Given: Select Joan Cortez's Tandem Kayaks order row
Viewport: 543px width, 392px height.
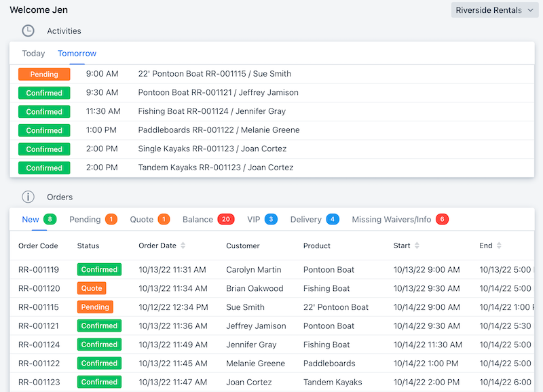Looking at the screenshot, I should click(x=271, y=381).
